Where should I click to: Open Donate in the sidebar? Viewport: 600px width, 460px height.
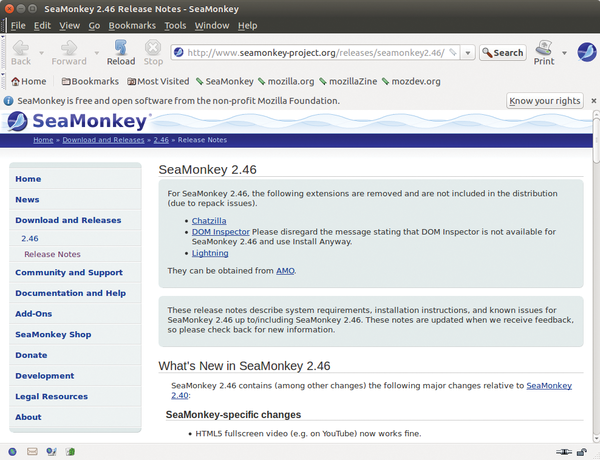click(31, 355)
